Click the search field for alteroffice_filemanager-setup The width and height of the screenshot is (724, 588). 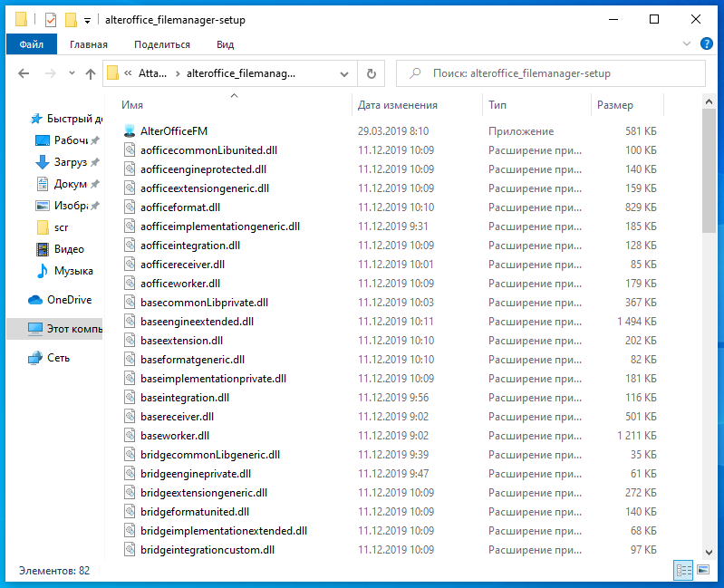[551, 73]
